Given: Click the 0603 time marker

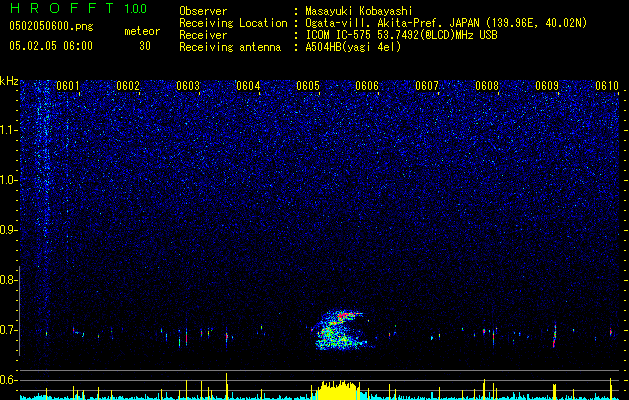Looking at the screenshot, I should tap(188, 86).
